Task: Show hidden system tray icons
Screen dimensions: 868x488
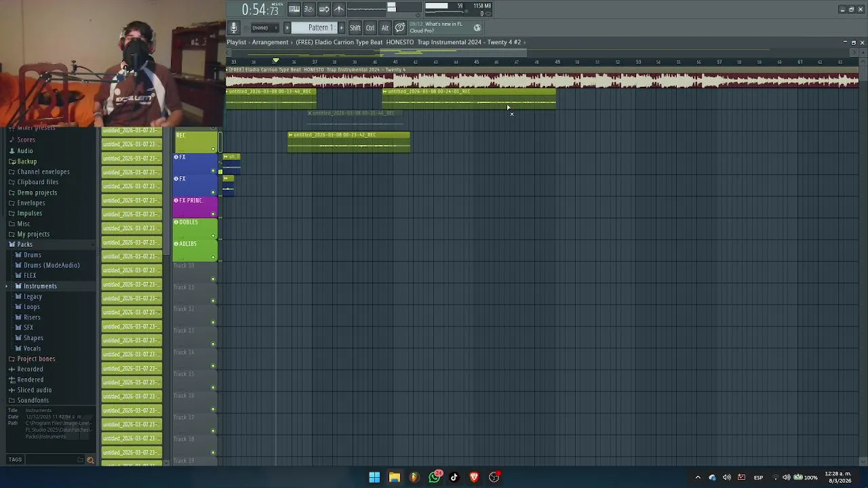Action: coord(698,477)
